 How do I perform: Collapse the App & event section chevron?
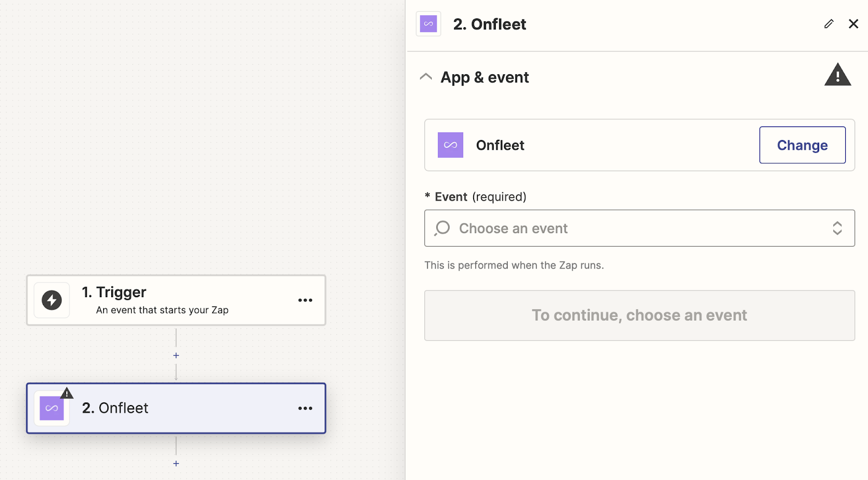[x=426, y=77]
